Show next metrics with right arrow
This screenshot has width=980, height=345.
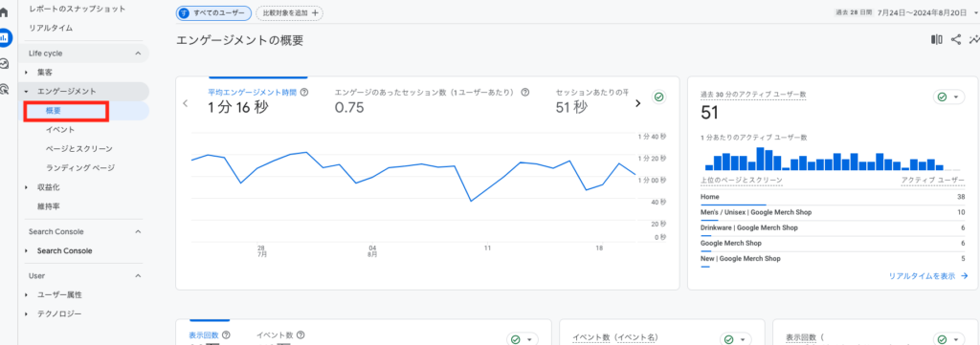click(637, 103)
